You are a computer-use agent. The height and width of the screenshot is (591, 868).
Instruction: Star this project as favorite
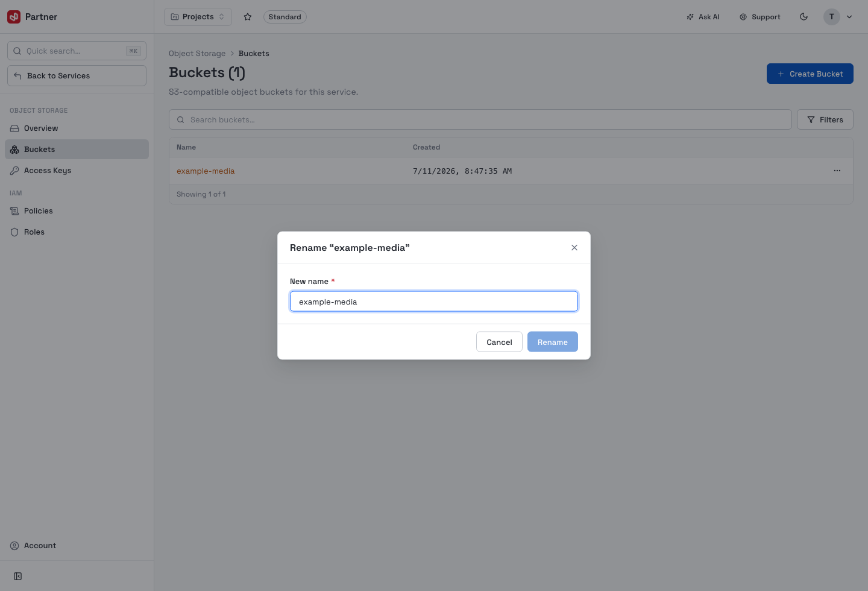pos(248,17)
